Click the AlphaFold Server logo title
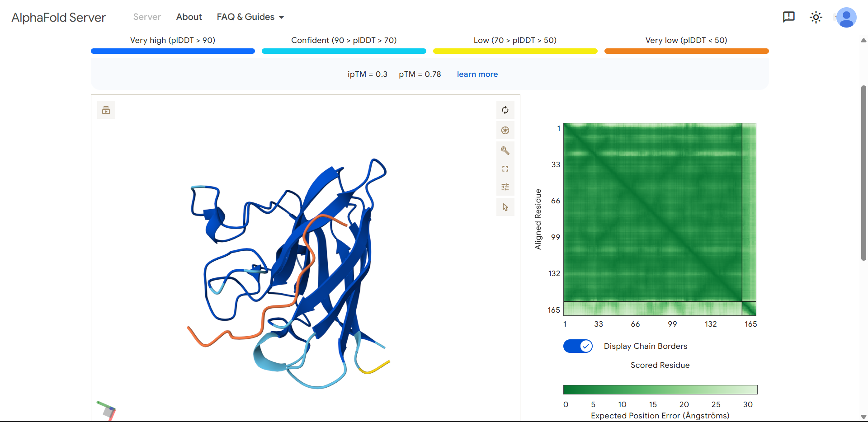 pyautogui.click(x=59, y=18)
